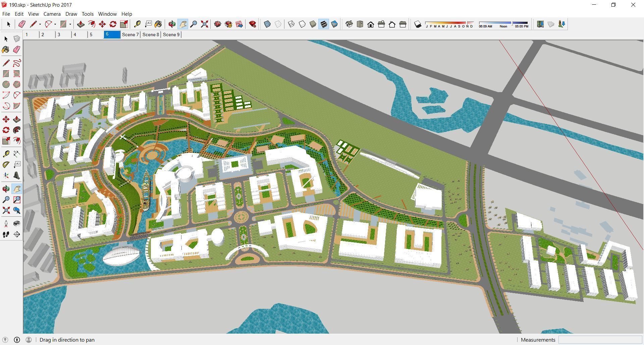Choose the Freehand drawing tool
This screenshot has height=345, width=644.
[16, 63]
